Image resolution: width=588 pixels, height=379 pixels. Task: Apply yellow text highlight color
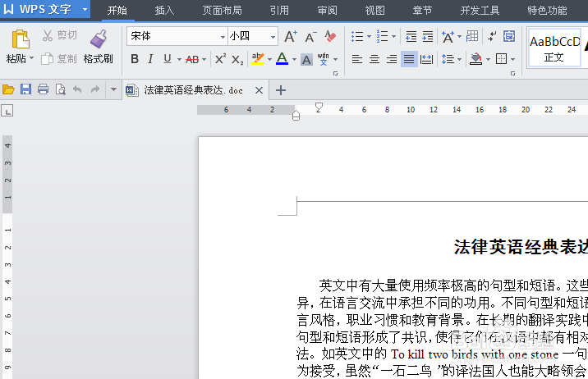(x=258, y=59)
